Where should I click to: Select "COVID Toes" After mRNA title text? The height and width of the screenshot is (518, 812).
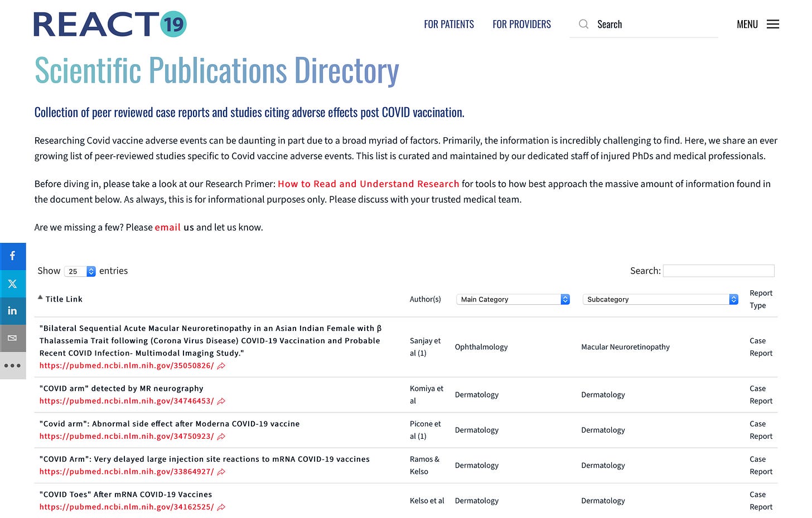(125, 495)
